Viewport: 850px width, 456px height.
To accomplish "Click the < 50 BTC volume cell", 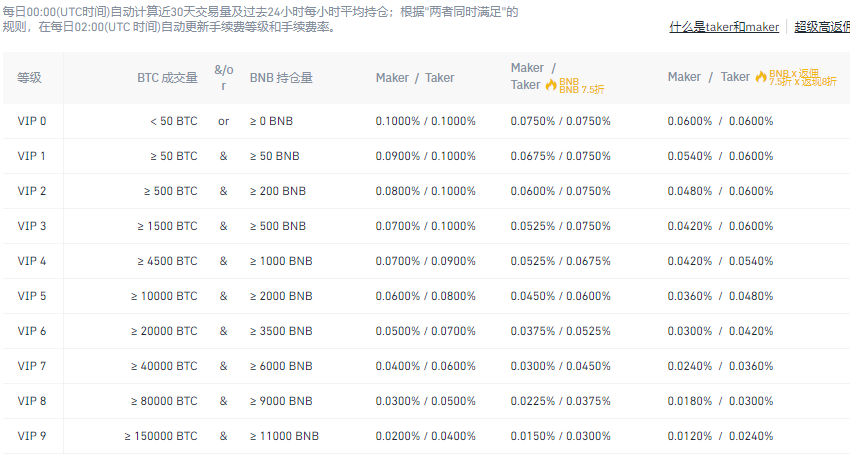I will point(174,121).
